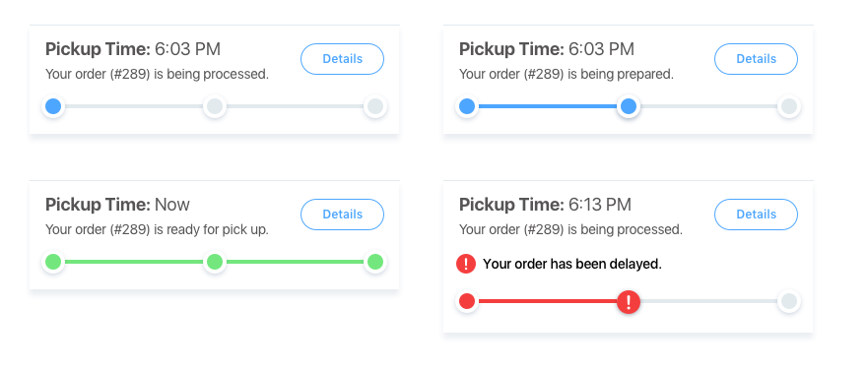
Task: Open Details on the 'being processed' 6:03 PM card
Action: pos(342,59)
